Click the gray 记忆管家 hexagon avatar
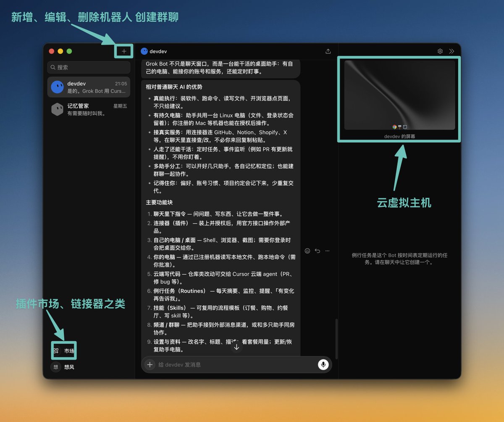Screen dimensions: 504x422 pos(57,110)
